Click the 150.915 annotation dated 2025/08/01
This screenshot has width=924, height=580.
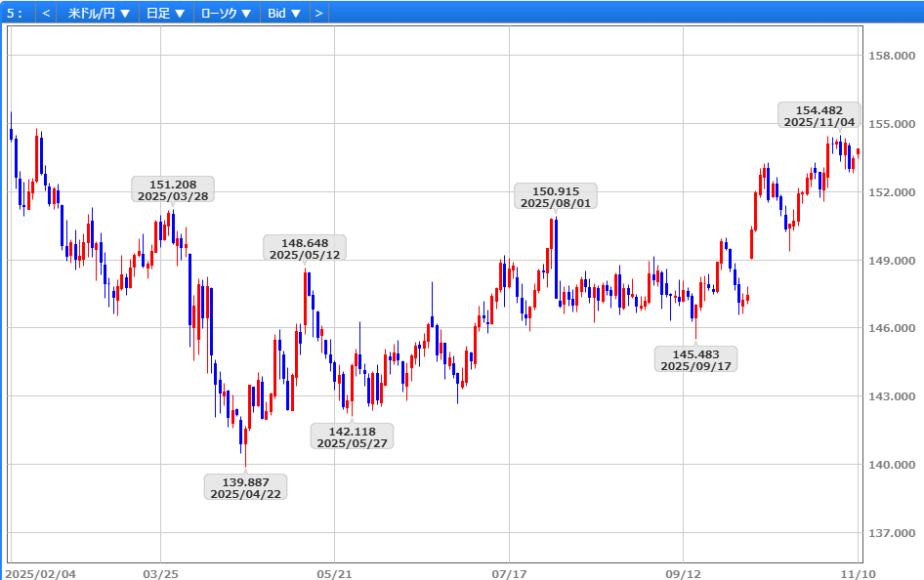(555, 196)
